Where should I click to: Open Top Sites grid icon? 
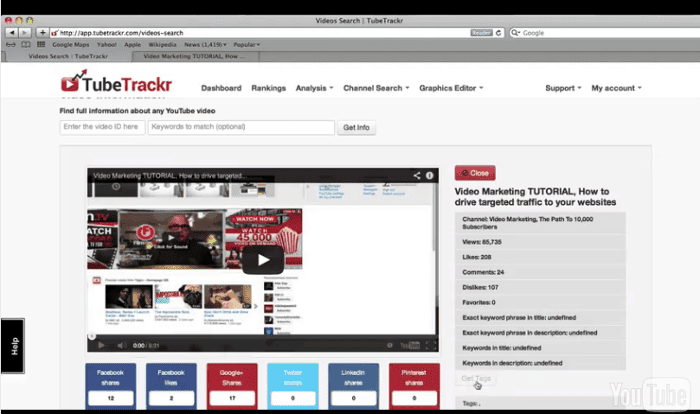pyautogui.click(x=41, y=45)
